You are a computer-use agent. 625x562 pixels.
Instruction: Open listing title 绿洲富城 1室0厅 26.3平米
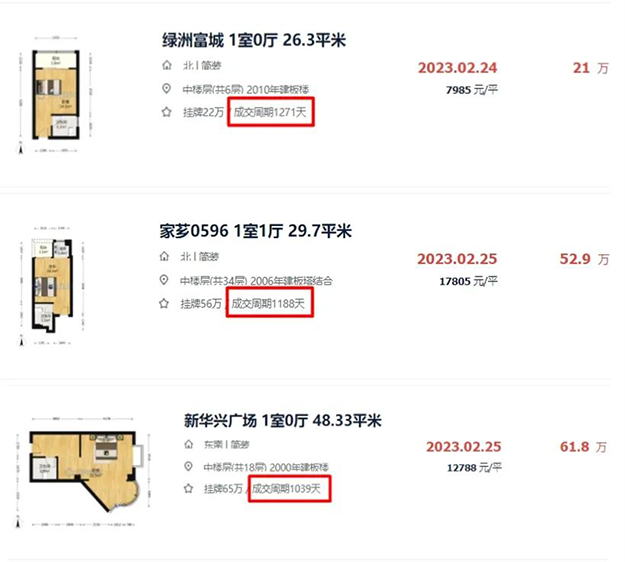254,40
